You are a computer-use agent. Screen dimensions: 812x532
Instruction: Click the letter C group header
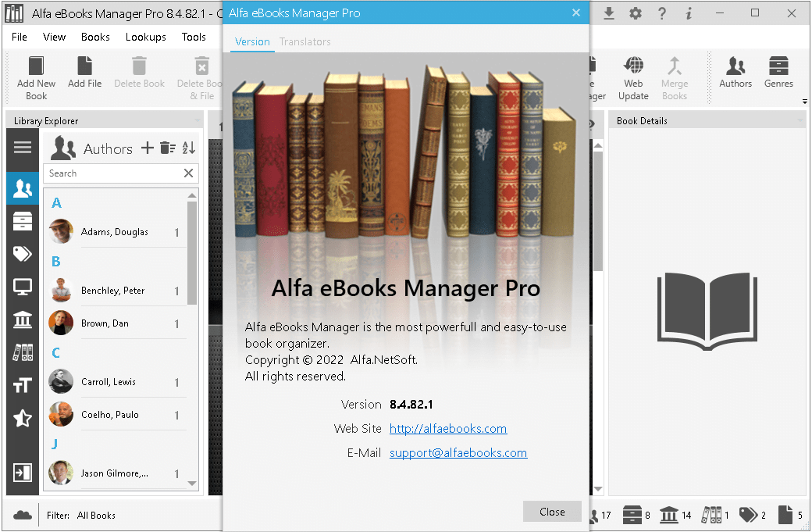click(x=56, y=353)
